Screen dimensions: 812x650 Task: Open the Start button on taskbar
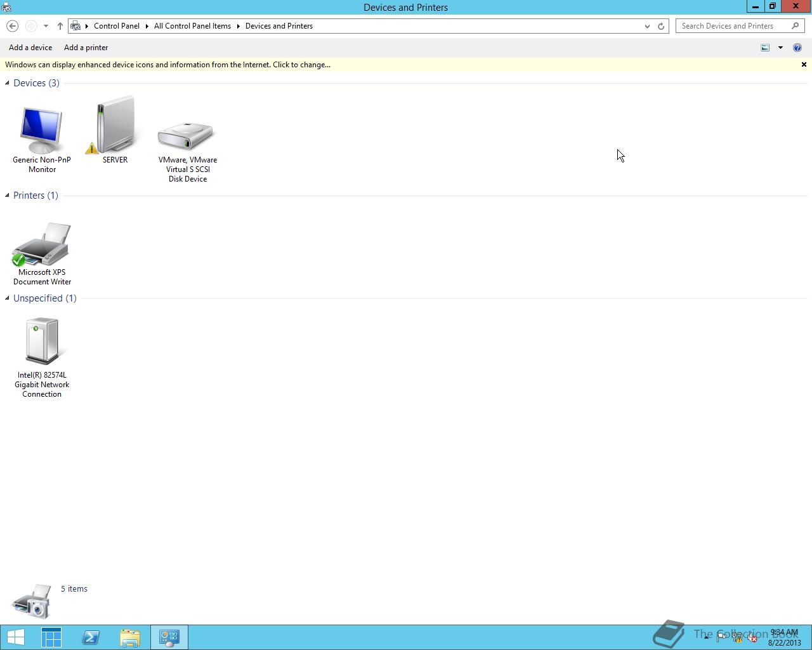(x=15, y=637)
